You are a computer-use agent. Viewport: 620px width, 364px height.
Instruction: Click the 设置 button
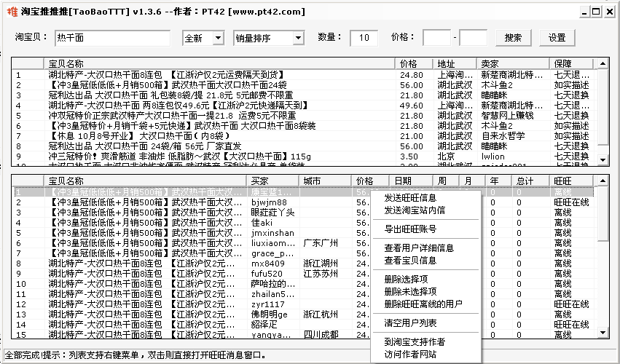pyautogui.click(x=557, y=38)
